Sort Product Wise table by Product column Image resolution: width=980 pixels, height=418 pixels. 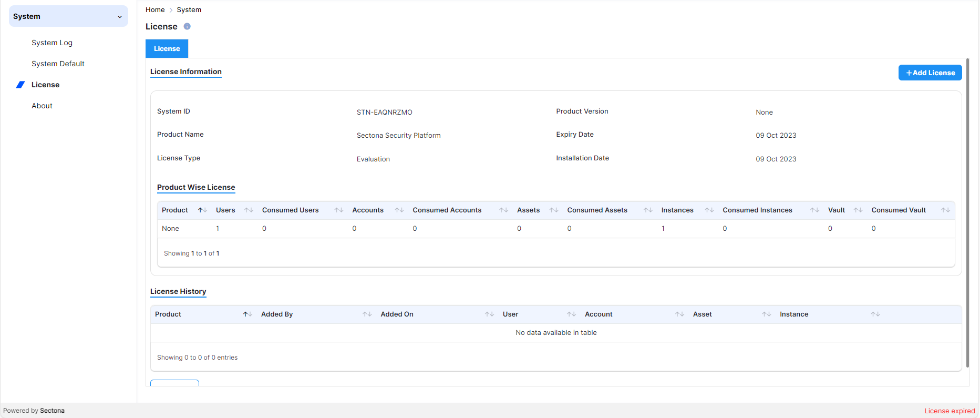point(202,210)
